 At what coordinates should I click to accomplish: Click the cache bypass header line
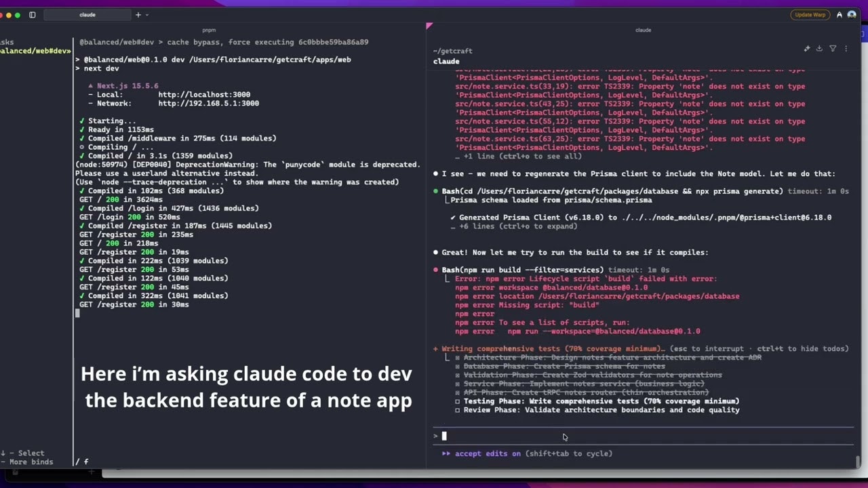224,42
